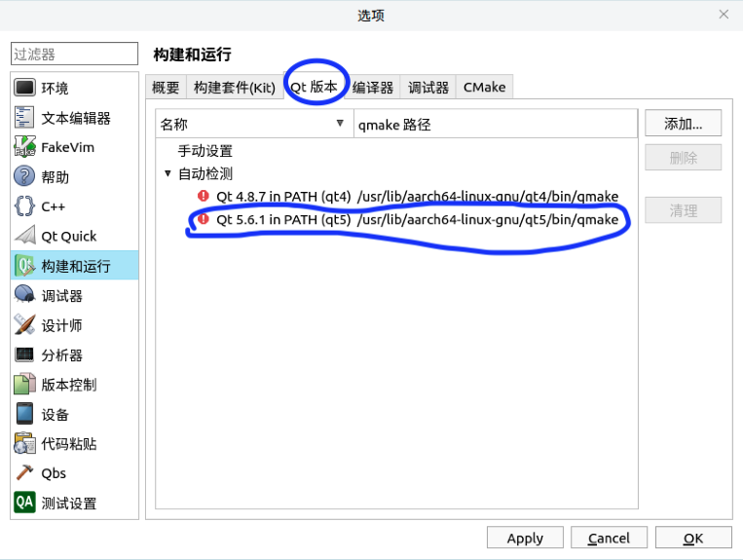Collapse the 自动检测 tree group

click(167, 173)
